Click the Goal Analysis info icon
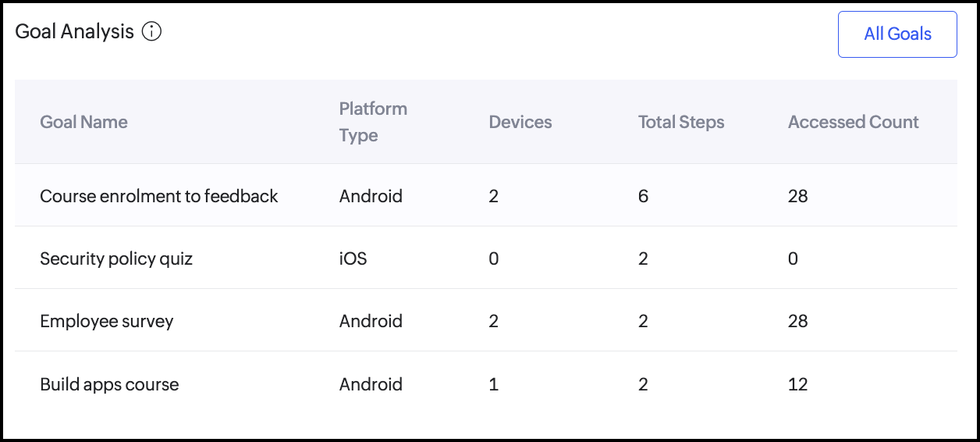 [152, 32]
